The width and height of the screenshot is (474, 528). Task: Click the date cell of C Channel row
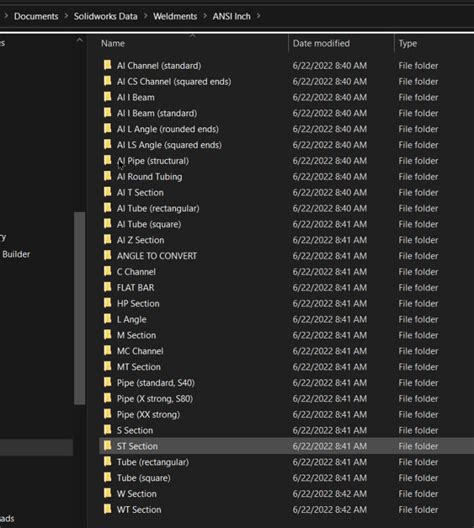[330, 272]
